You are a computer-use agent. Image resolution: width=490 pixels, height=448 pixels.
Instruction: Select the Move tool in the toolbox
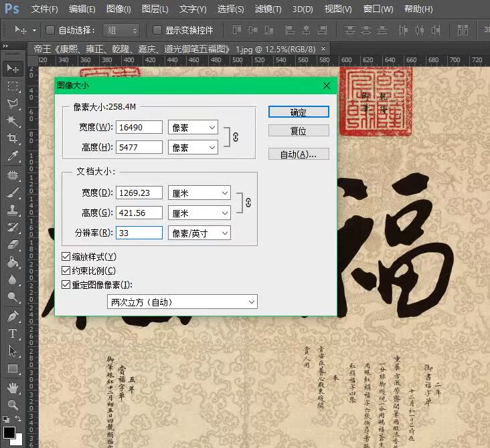point(13,68)
